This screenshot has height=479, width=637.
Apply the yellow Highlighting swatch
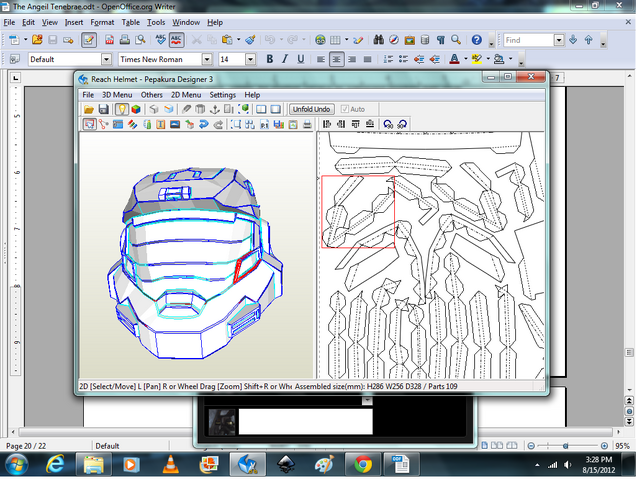click(x=477, y=59)
